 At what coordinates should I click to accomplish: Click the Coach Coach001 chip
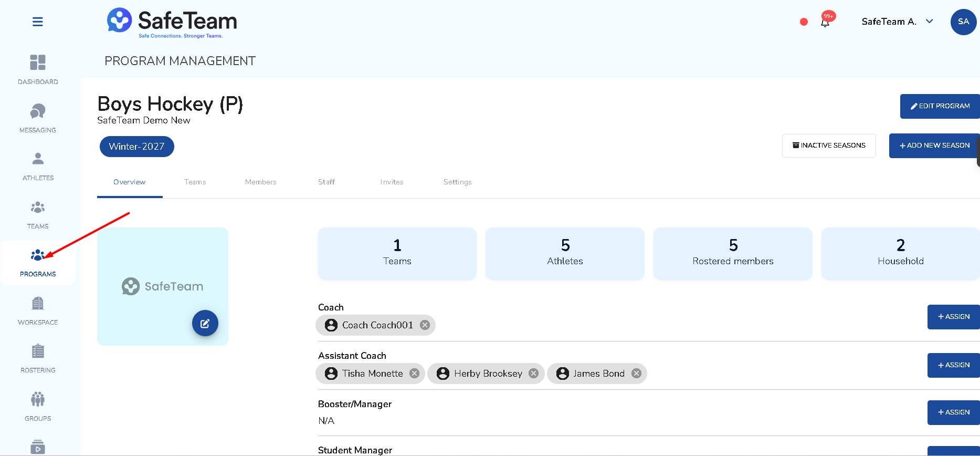pyautogui.click(x=375, y=325)
